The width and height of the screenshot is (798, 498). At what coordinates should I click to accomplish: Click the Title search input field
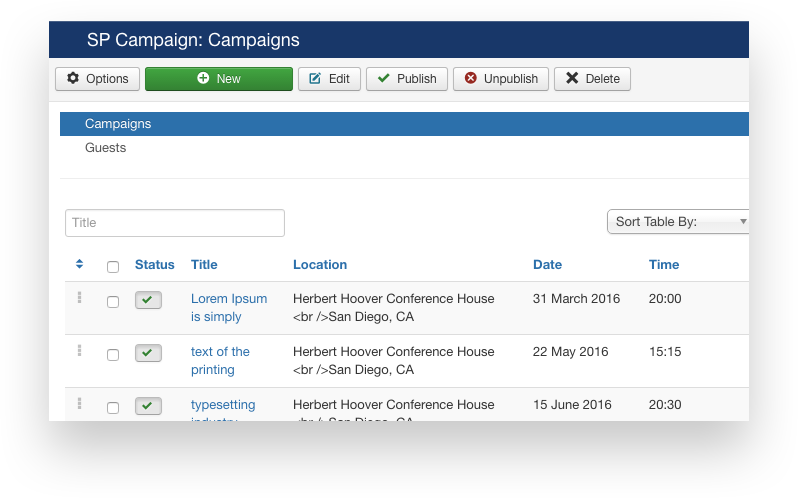175,223
